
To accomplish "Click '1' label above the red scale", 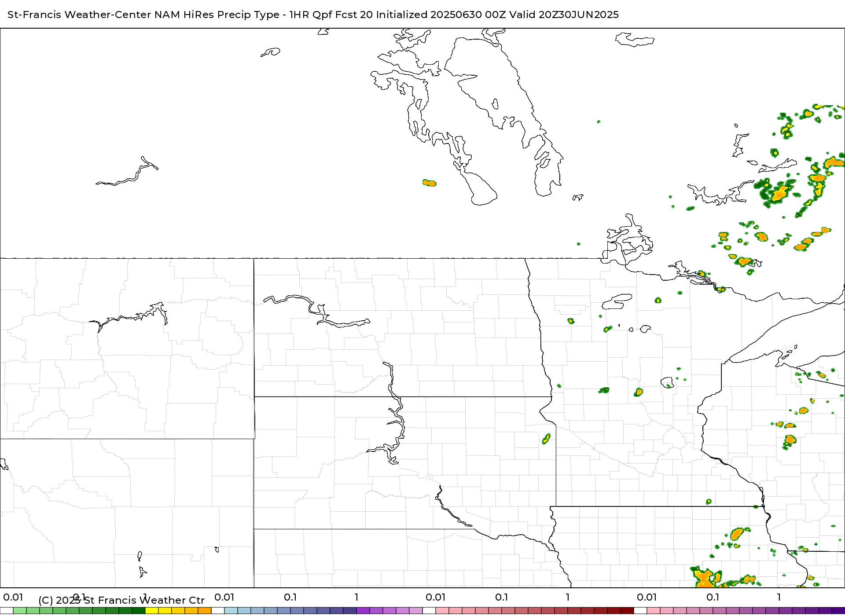I will click(x=568, y=598).
